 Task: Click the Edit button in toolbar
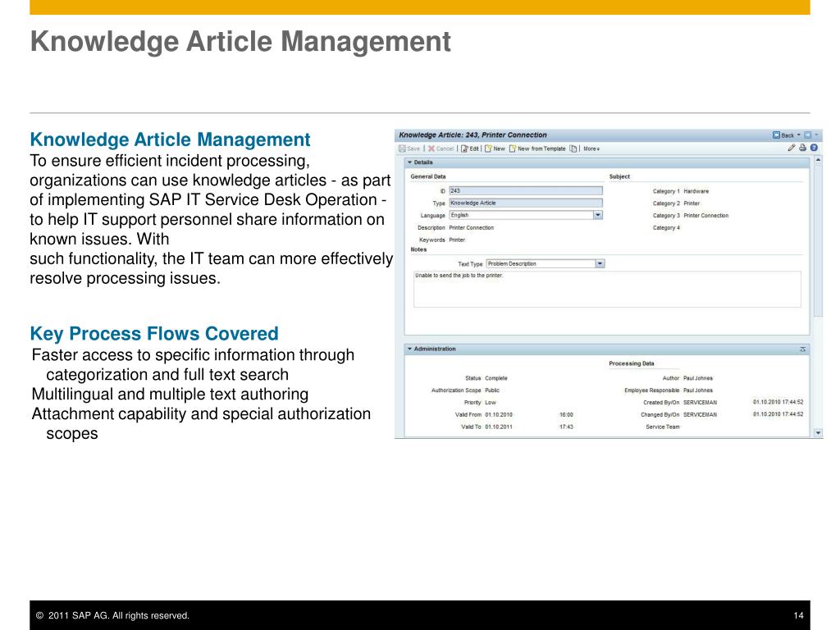tap(470, 148)
